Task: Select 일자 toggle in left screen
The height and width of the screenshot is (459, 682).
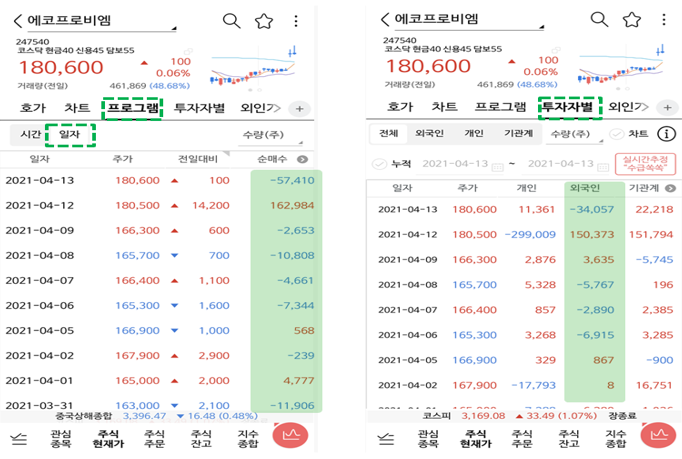Action: 70,134
